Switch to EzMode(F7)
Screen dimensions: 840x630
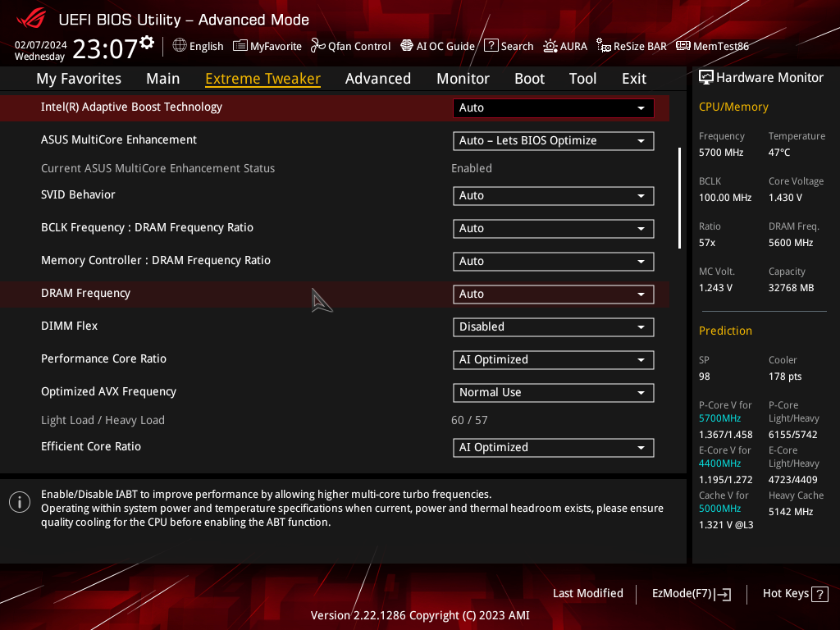(691, 594)
